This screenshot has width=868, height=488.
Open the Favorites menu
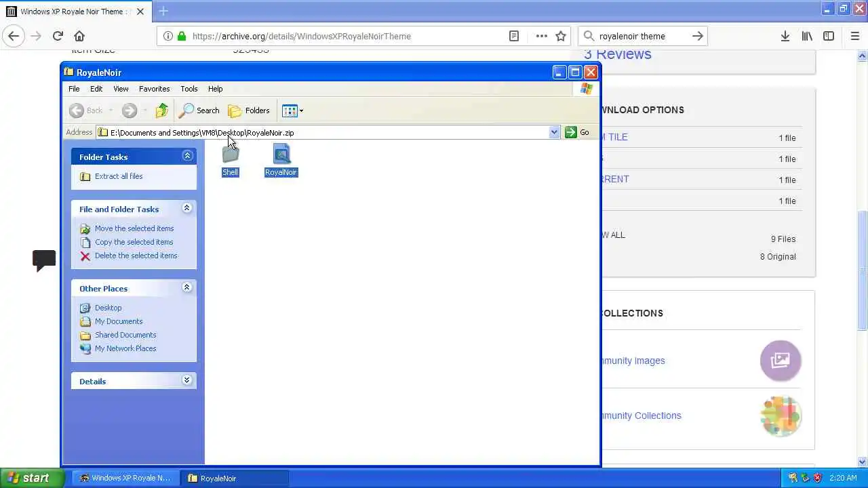(x=154, y=89)
